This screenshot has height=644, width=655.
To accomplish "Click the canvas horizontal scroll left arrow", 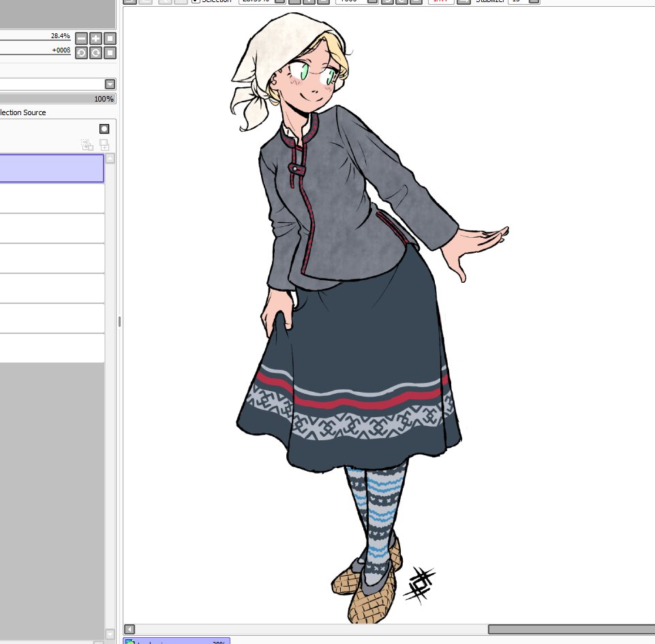I will coord(130,629).
